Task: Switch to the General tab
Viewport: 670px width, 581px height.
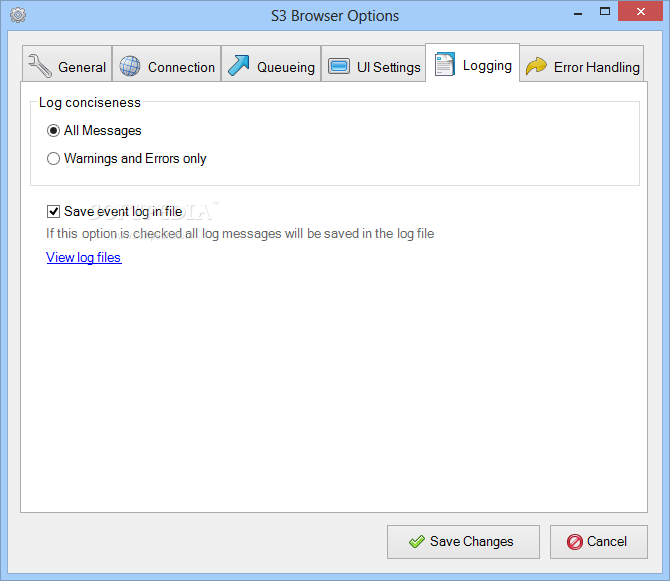Action: point(67,64)
